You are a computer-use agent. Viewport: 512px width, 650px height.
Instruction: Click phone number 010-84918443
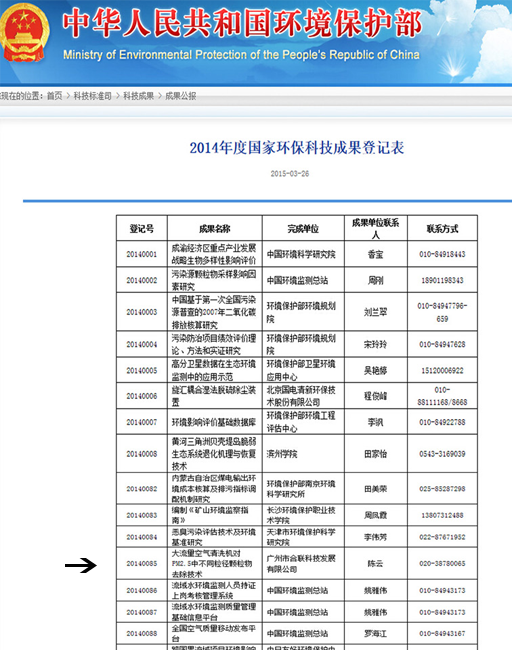coord(442,254)
